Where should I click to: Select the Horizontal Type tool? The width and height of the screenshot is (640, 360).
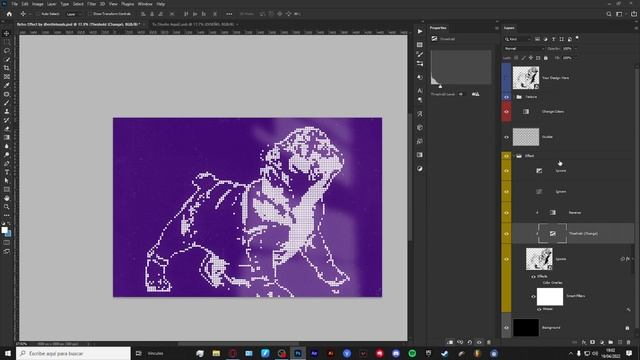tap(7, 172)
